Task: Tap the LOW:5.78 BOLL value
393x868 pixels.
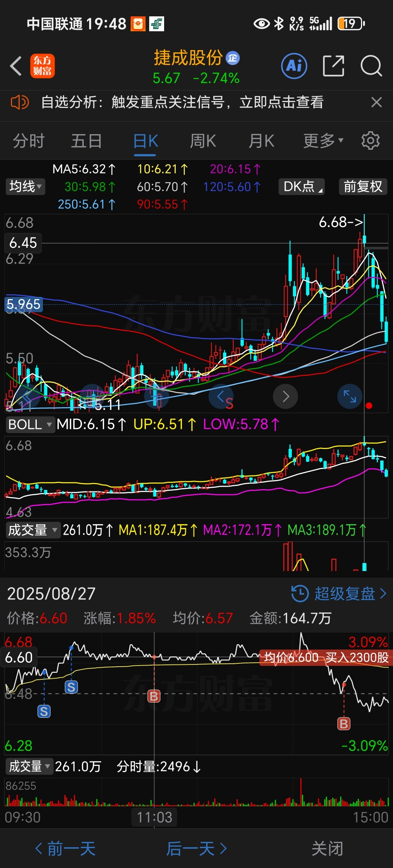Action: click(x=241, y=424)
